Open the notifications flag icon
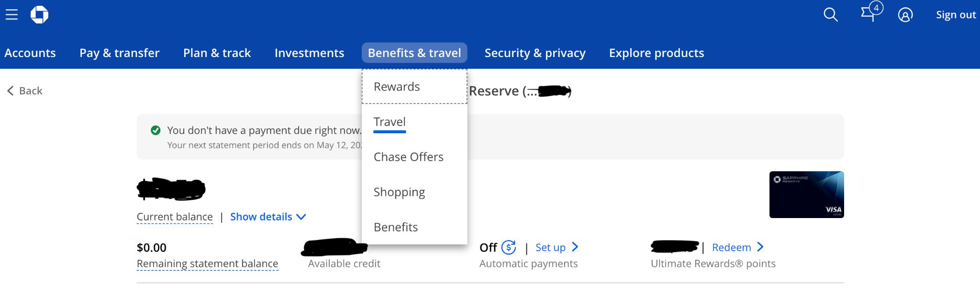The image size is (980, 300). [869, 13]
